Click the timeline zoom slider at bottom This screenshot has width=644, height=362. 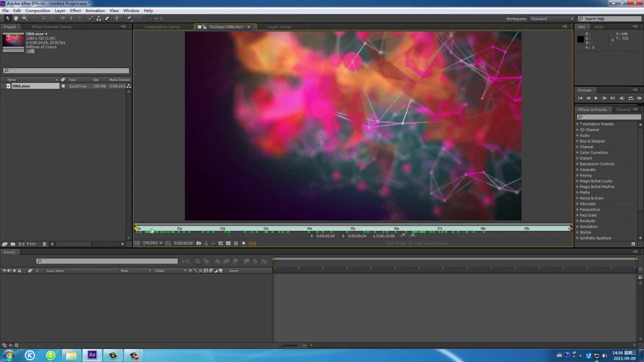tap(289, 345)
